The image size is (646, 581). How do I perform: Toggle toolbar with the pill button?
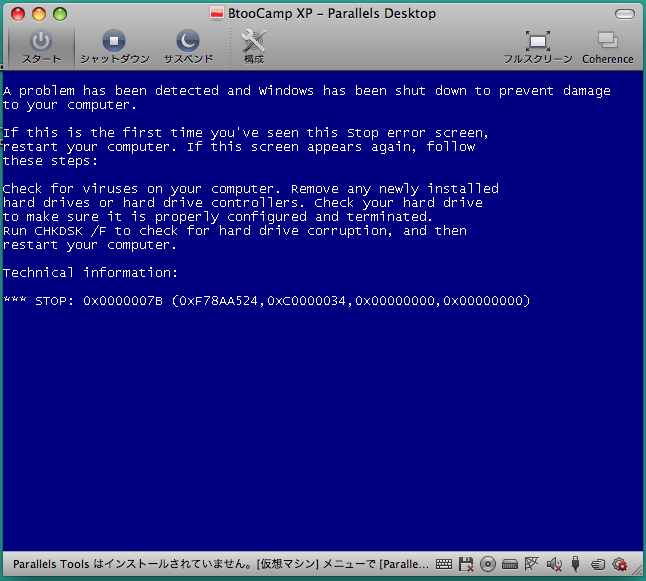click(x=625, y=14)
